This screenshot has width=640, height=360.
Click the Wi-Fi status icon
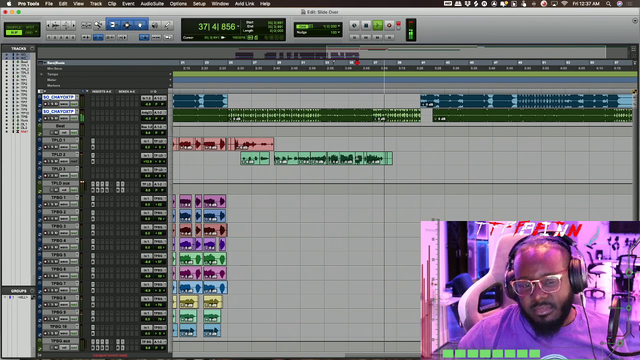click(564, 4)
